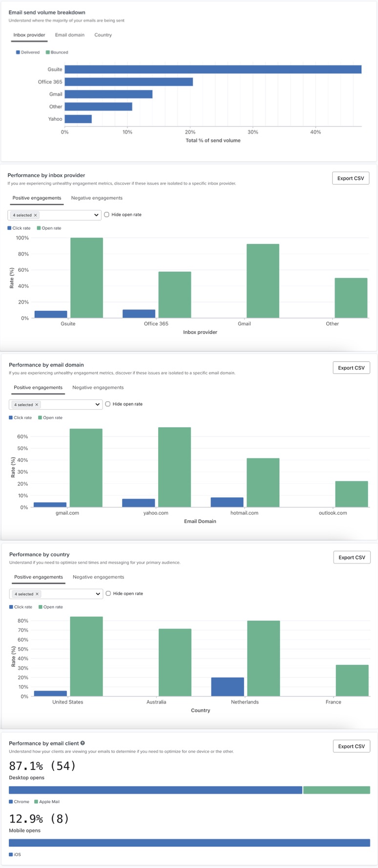The height and width of the screenshot is (868, 378).
Task: Click the iOS legend swatch under Mobile opens
Action: pos(10,854)
